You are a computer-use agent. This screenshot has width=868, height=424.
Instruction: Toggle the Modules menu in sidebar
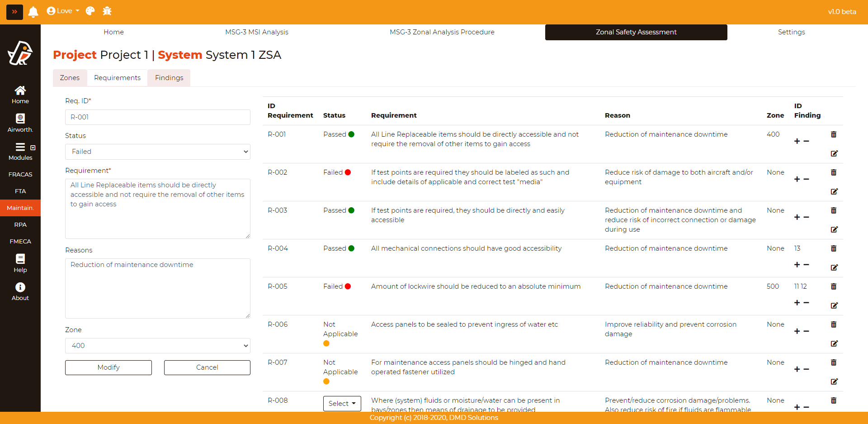click(x=20, y=151)
